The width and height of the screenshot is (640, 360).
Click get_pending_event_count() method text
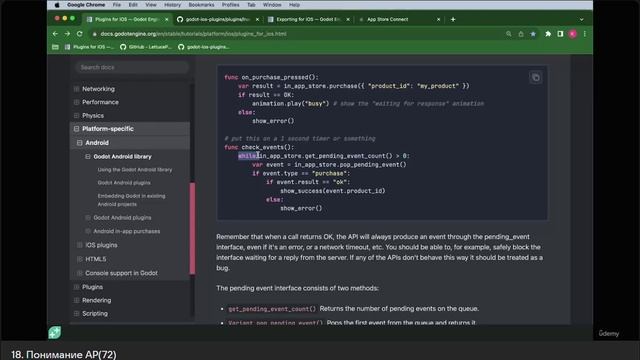click(x=272, y=309)
